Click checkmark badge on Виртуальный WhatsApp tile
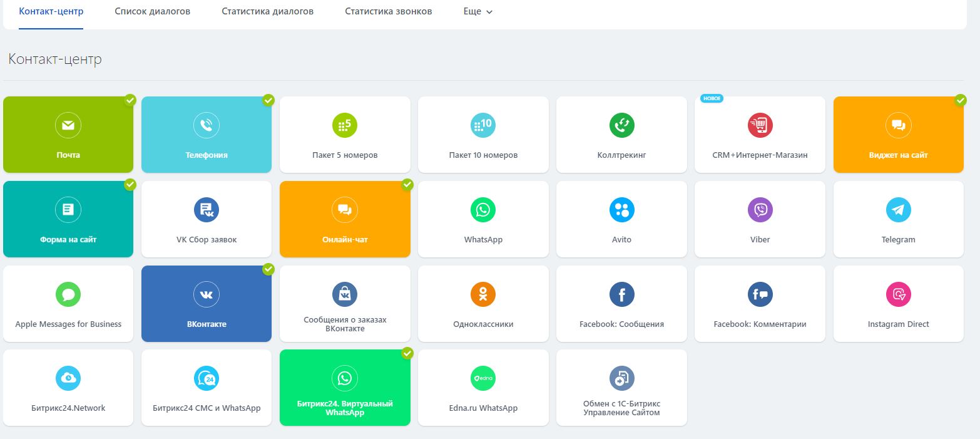The height and width of the screenshot is (439, 980). 407,353
